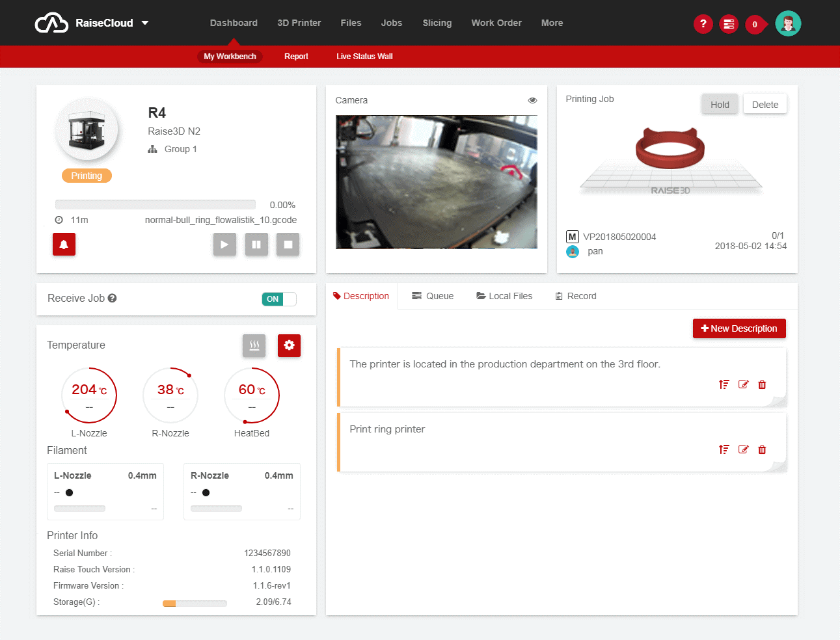Screen dimensions: 840x640
Task: Open the user avatar profile
Action: click(x=788, y=23)
